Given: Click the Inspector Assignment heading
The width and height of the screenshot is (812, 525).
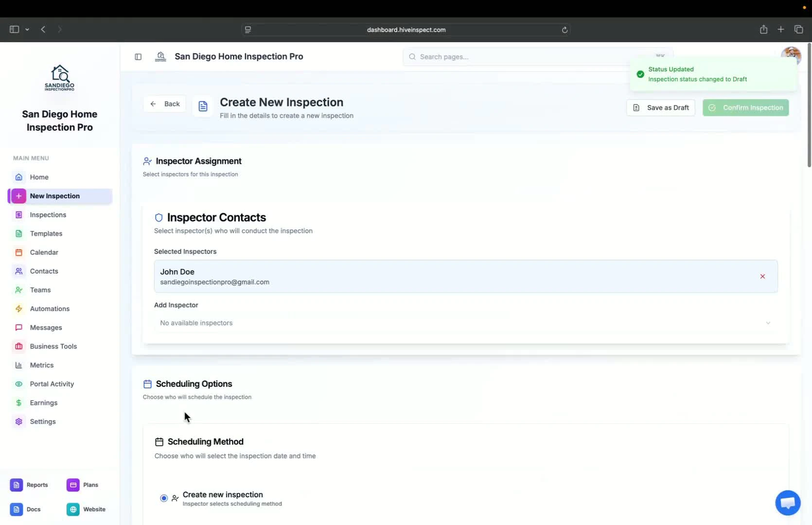Looking at the screenshot, I should [198, 161].
